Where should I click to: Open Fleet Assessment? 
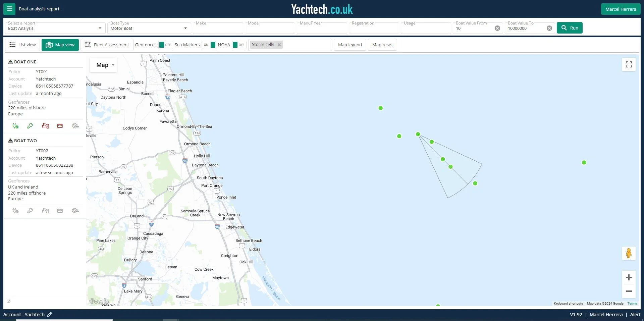pyautogui.click(x=107, y=45)
